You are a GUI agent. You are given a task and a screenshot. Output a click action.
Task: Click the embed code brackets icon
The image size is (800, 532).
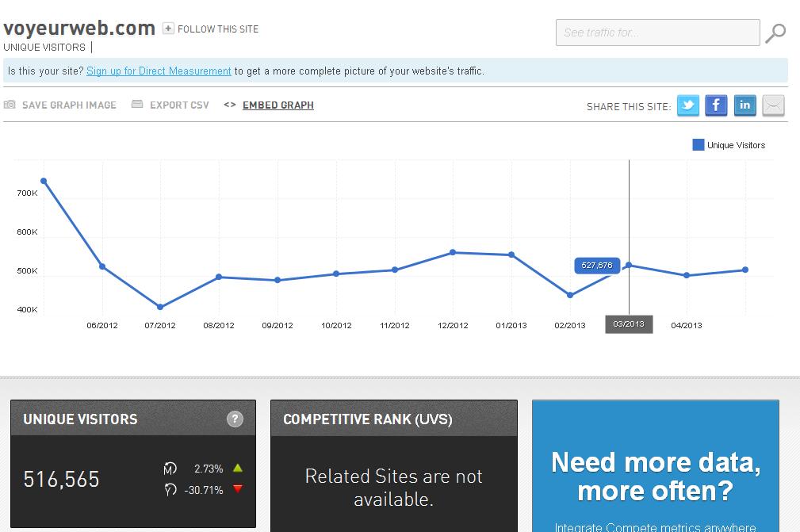pyautogui.click(x=230, y=105)
